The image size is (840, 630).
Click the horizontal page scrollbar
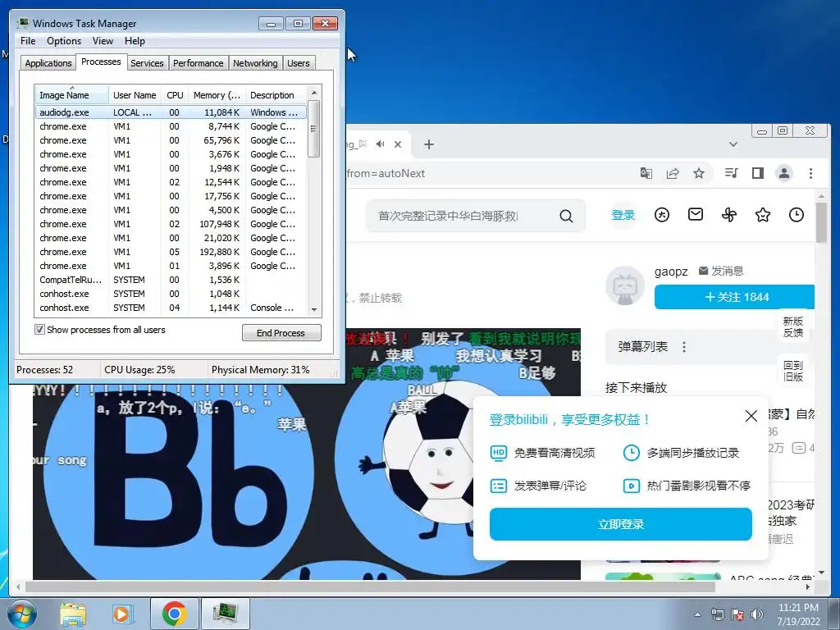click(370, 587)
